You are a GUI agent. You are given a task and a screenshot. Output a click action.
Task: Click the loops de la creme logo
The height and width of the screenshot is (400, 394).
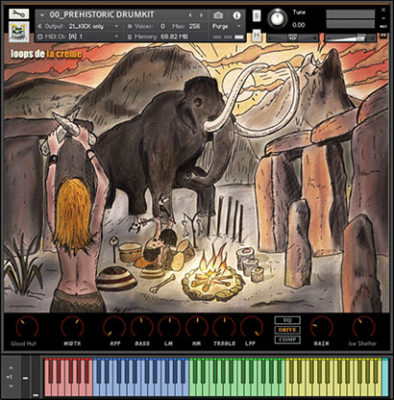[x=46, y=54]
